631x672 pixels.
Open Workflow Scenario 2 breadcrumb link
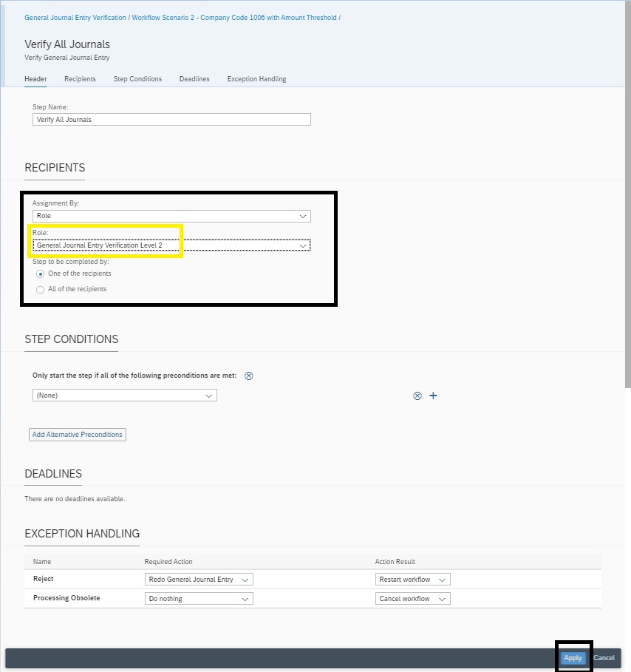coord(234,18)
